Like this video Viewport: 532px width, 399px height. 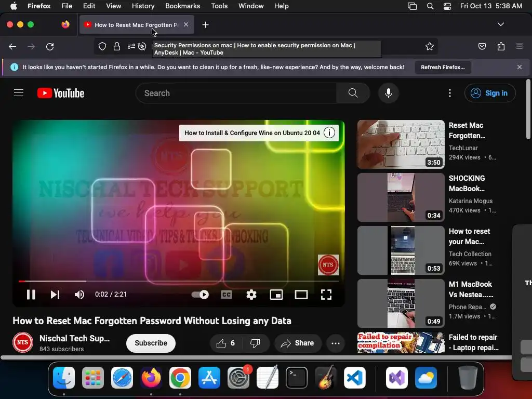pos(225,343)
